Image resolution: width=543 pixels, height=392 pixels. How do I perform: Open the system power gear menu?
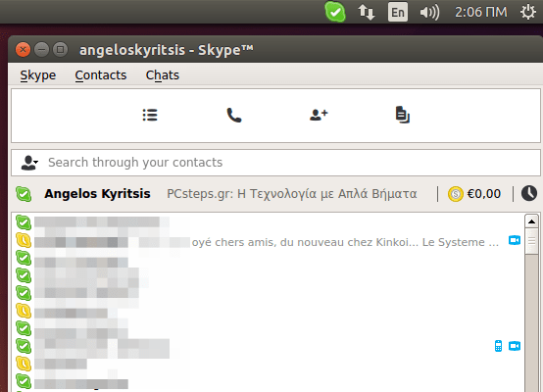tap(527, 13)
